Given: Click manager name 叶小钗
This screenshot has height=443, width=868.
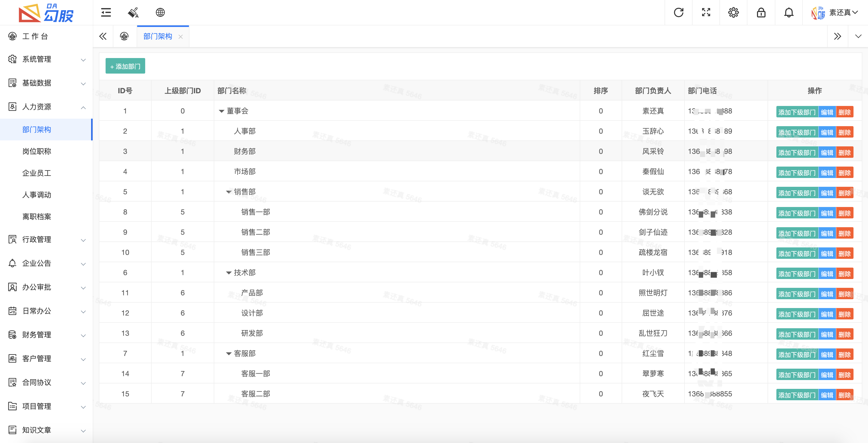Looking at the screenshot, I should point(653,273).
